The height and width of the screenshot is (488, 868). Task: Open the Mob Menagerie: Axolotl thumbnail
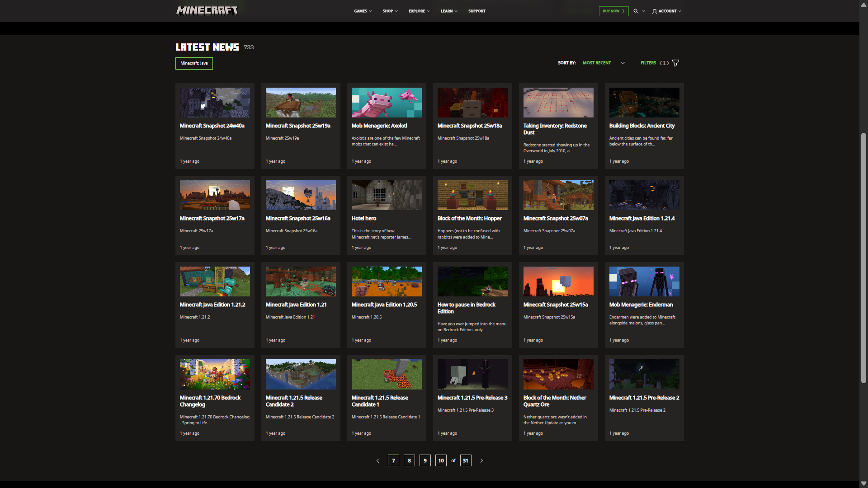point(387,103)
